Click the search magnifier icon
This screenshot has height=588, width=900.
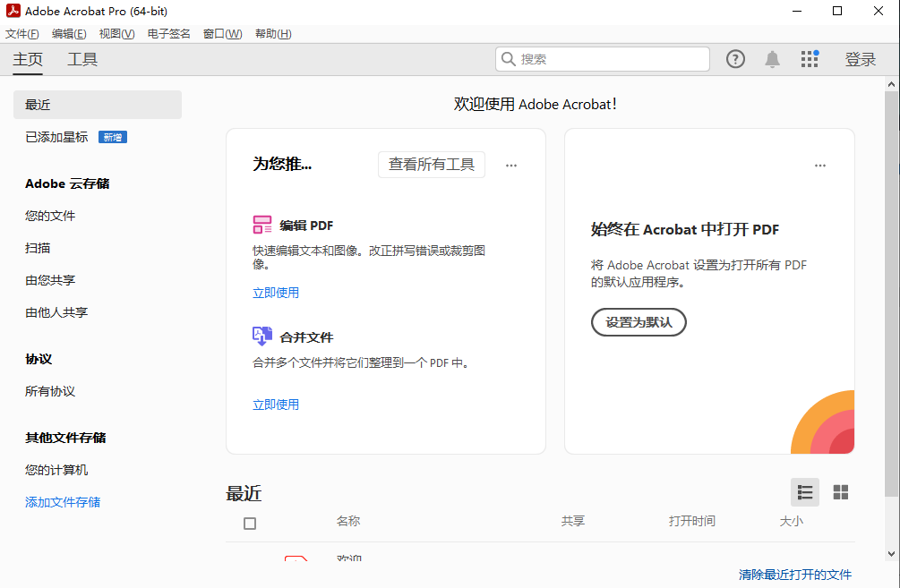click(x=509, y=59)
